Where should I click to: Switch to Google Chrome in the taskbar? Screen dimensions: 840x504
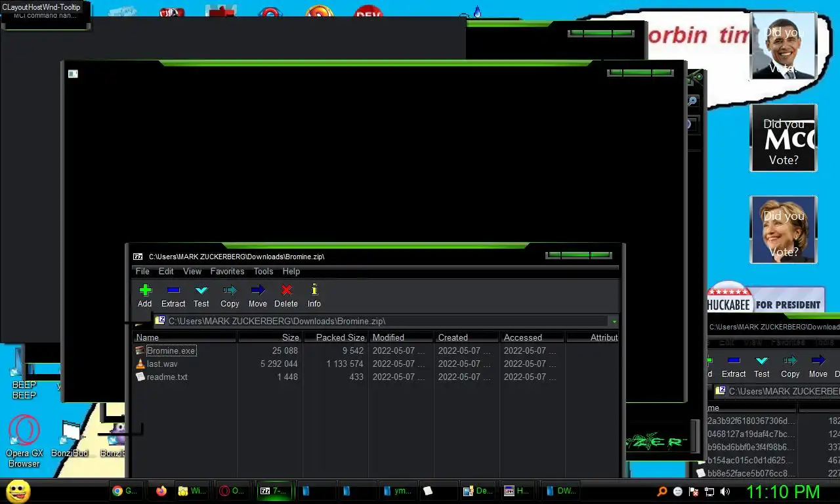125,491
